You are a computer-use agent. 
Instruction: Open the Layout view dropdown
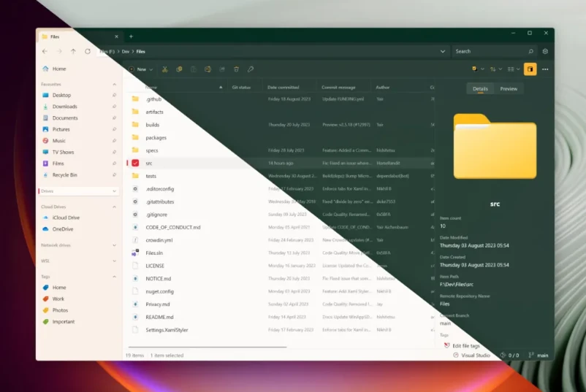514,69
